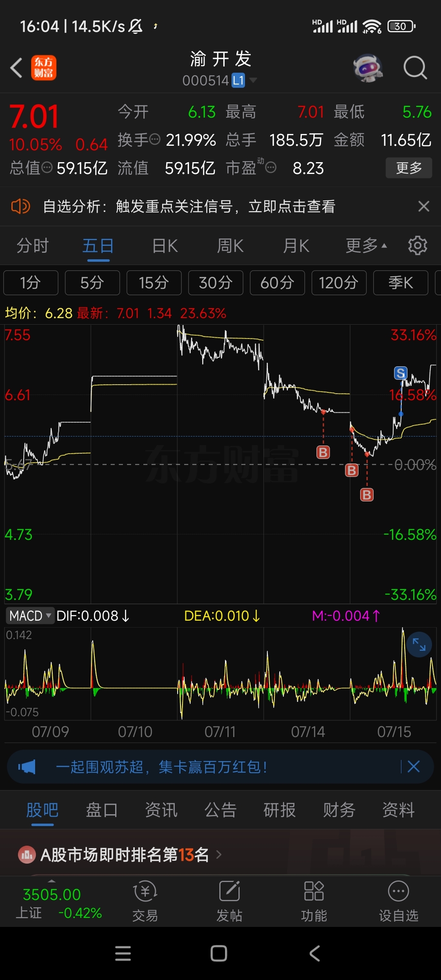This screenshot has width=441, height=980.
Task: Tap the red ranking chart icon
Action: [27, 854]
